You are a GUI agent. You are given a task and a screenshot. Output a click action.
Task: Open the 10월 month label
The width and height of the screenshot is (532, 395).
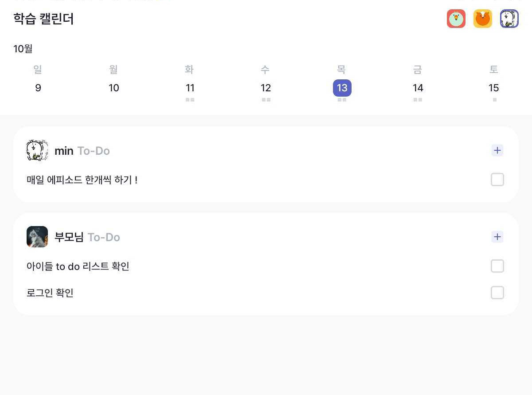[23, 49]
